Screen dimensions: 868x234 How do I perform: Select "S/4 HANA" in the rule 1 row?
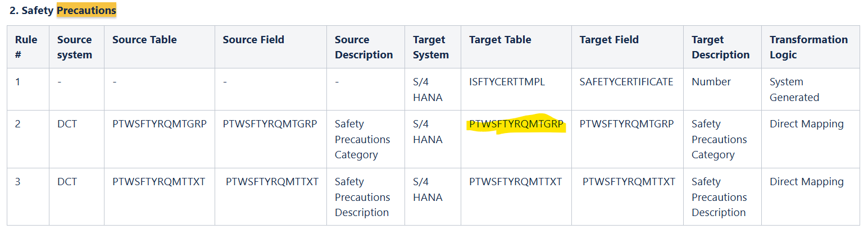(428, 90)
